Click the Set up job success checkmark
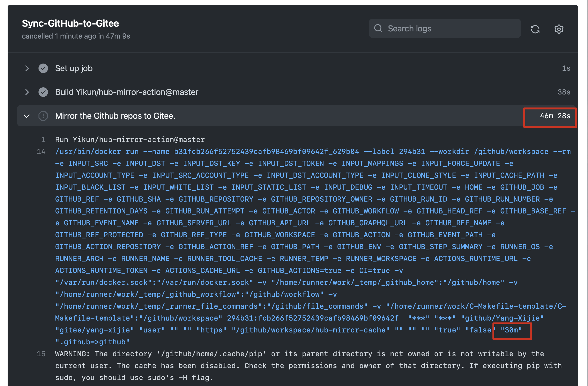Screen dimensions: 588x386 [x=43, y=68]
